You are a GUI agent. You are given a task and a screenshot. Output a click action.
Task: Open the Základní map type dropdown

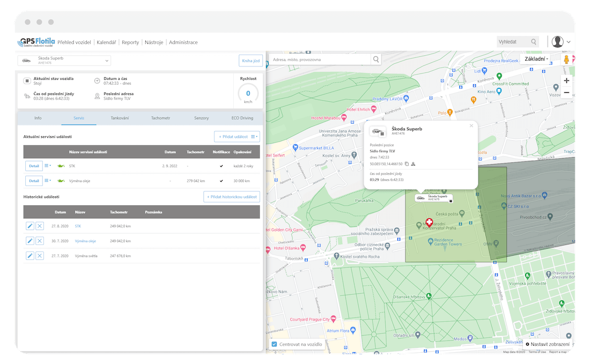pyautogui.click(x=536, y=59)
